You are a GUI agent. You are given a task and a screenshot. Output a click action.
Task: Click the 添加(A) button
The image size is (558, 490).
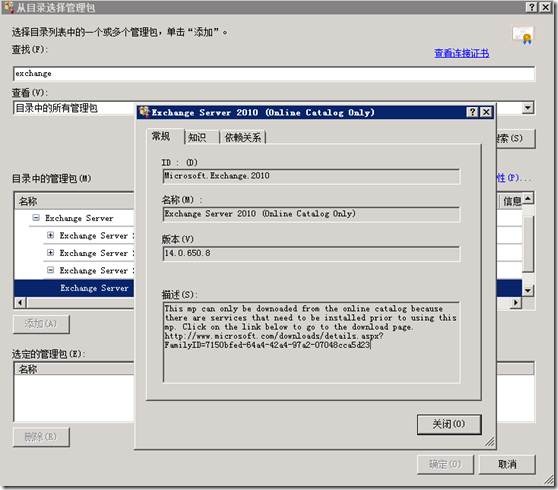(x=41, y=324)
